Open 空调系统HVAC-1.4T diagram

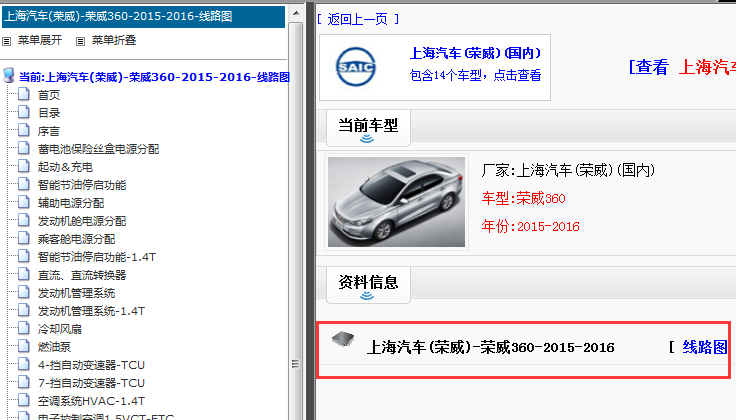(91, 401)
